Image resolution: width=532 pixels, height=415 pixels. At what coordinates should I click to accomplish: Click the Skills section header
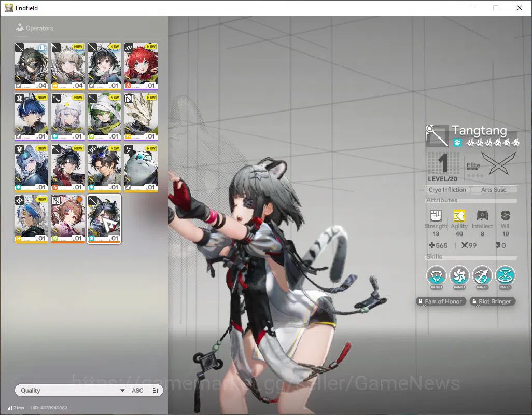pyautogui.click(x=434, y=257)
